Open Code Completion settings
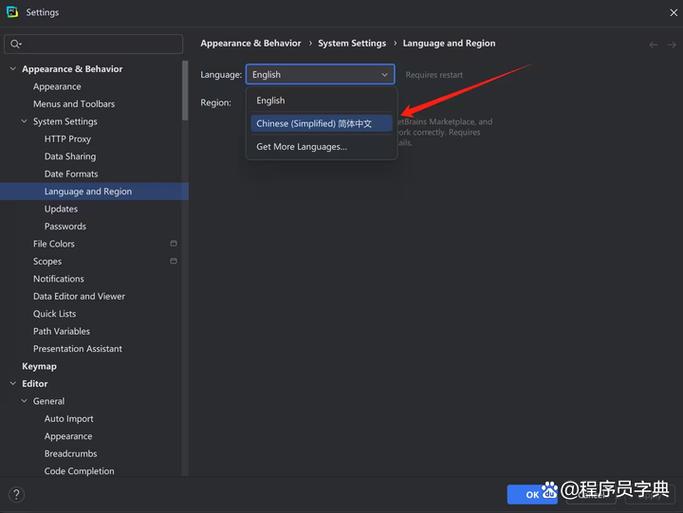The width and height of the screenshot is (683, 513). [79, 471]
